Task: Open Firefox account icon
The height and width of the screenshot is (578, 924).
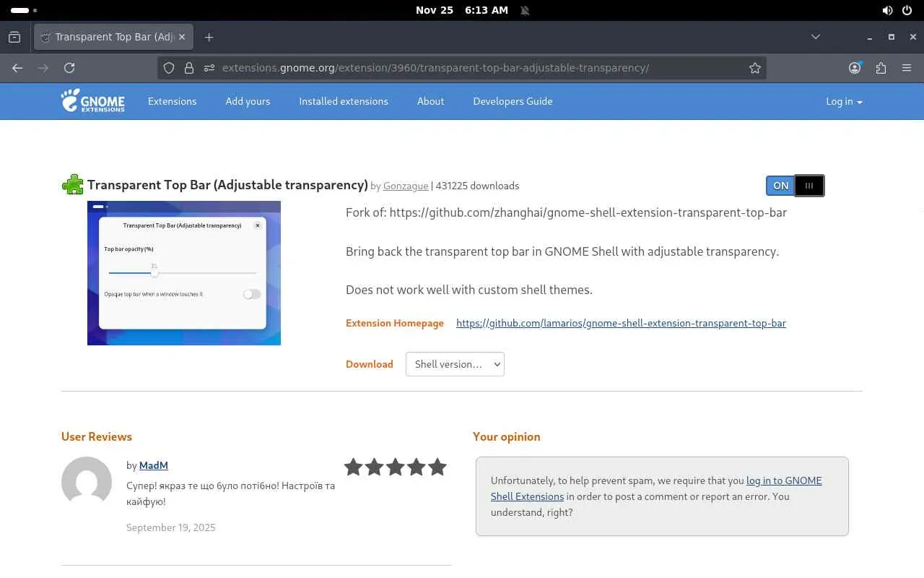Action: 855,68
